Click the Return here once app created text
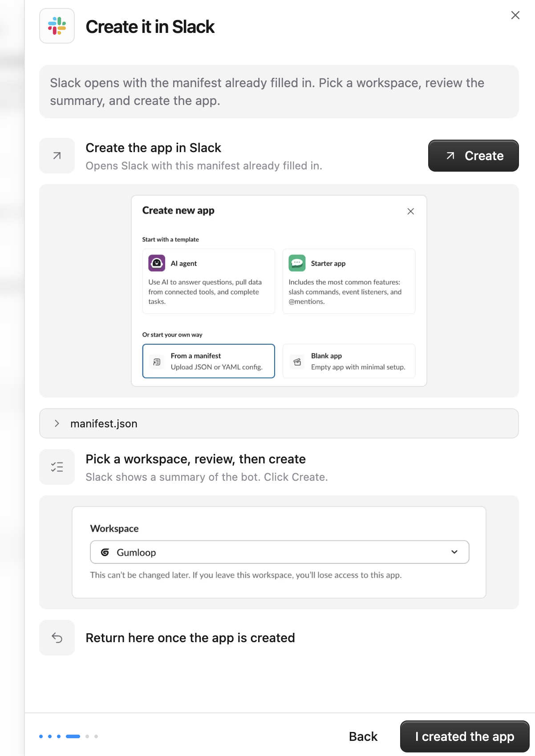535x756 pixels. pos(190,638)
